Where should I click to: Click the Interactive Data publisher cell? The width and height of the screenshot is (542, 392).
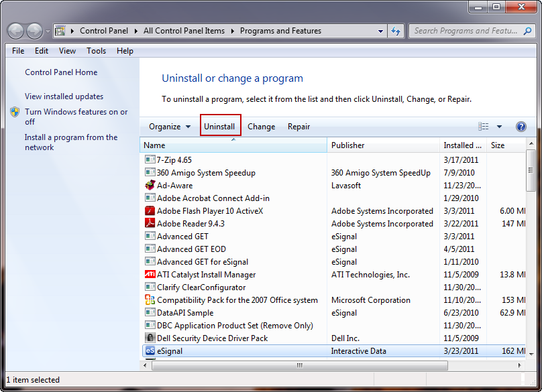358,351
